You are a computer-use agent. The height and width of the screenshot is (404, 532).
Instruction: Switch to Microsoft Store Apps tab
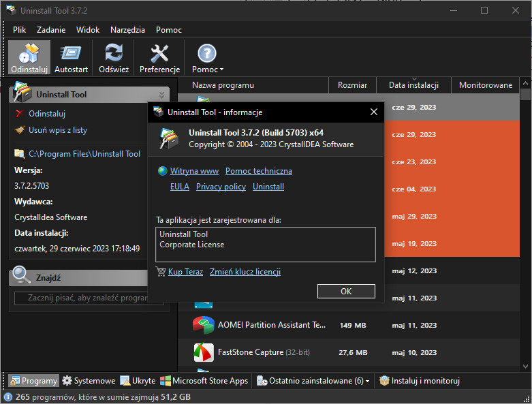[204, 381]
